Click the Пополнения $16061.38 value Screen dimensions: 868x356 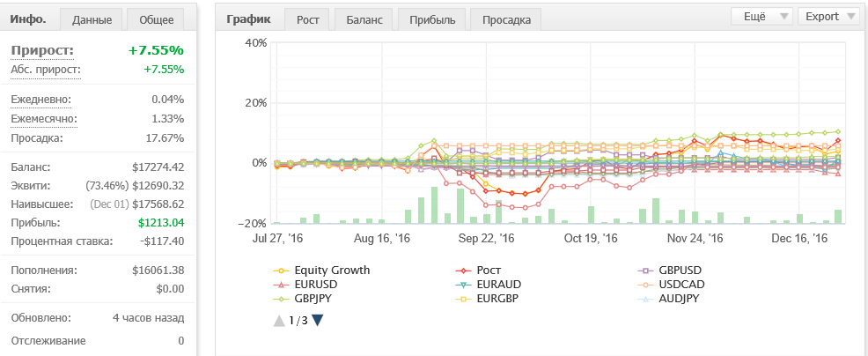click(x=158, y=271)
